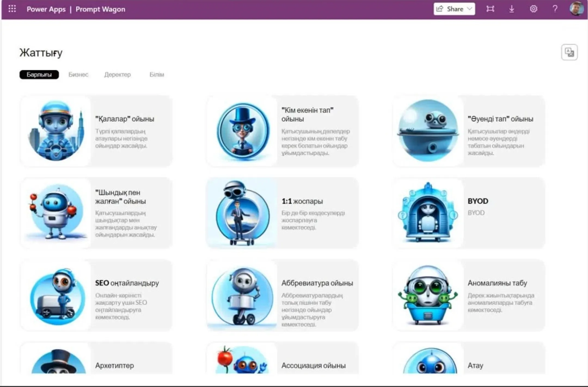Click the "Шындық пен жалған" robot image
This screenshot has width=588, height=387.
56,213
